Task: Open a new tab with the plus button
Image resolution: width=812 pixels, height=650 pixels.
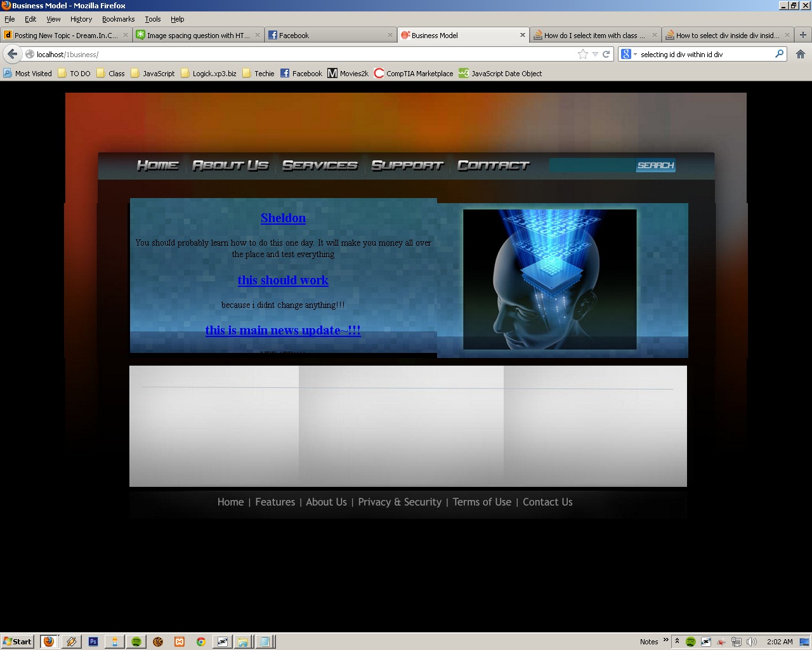Action: tap(803, 35)
